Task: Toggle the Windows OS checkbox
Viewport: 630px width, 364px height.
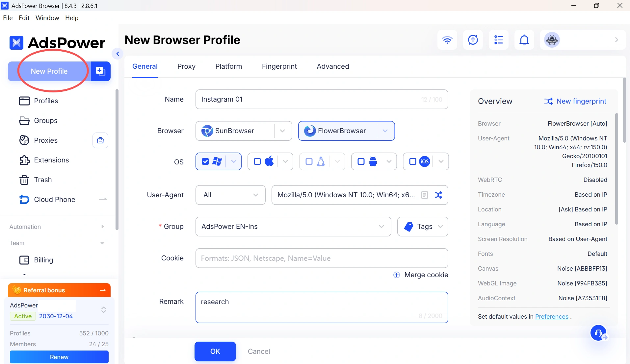Action: [205, 161]
